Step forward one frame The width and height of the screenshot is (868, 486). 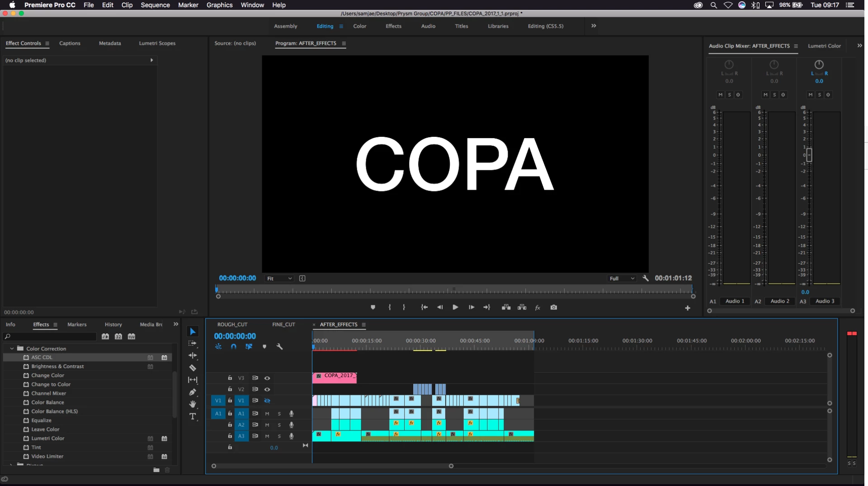(471, 307)
